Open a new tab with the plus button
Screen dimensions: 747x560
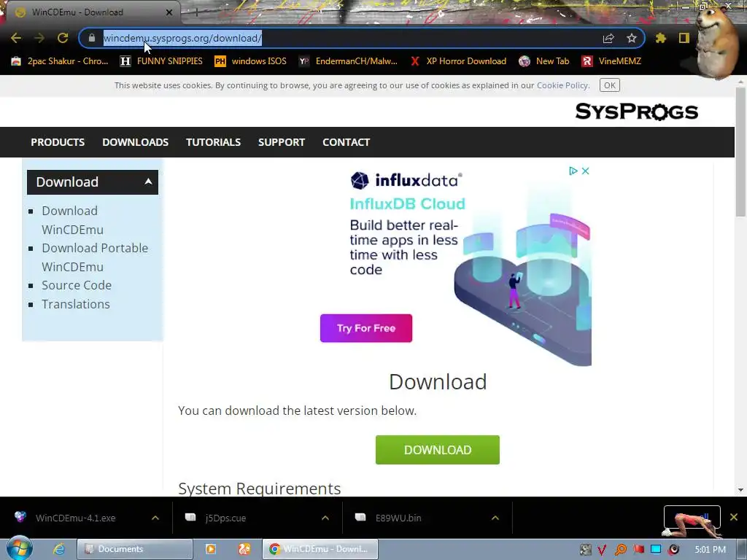click(196, 13)
